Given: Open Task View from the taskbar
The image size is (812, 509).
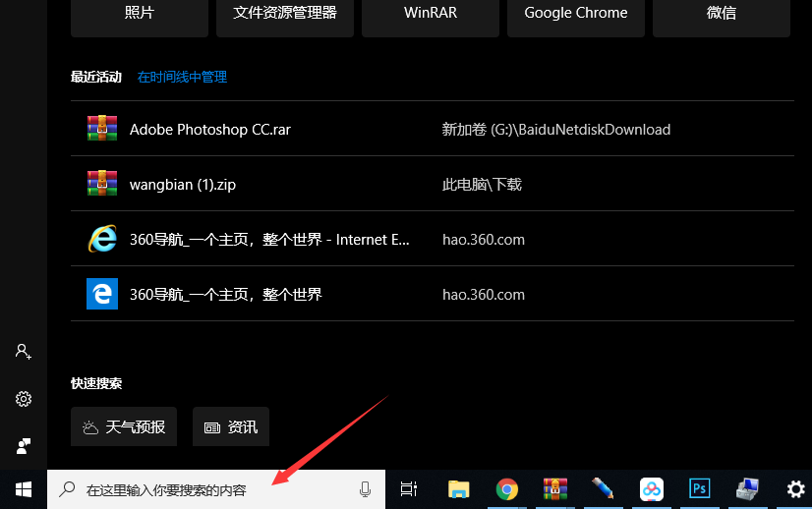Looking at the screenshot, I should [x=409, y=489].
